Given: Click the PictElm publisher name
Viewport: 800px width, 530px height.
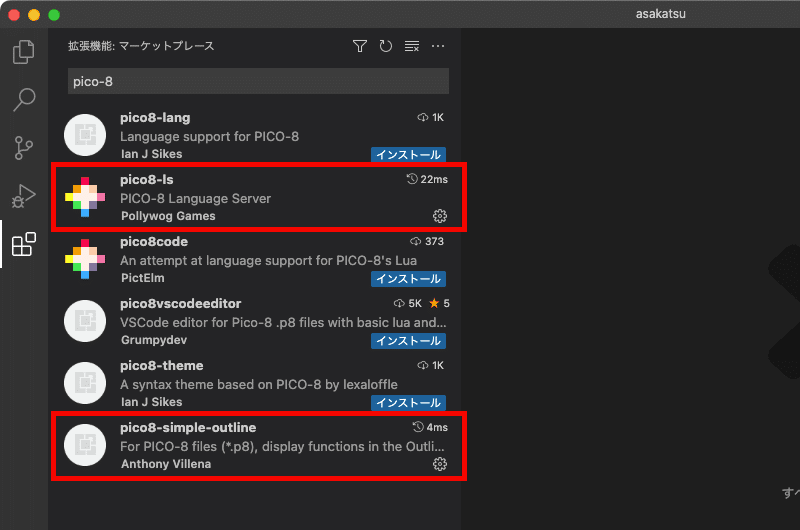Looking at the screenshot, I should click(142, 278).
